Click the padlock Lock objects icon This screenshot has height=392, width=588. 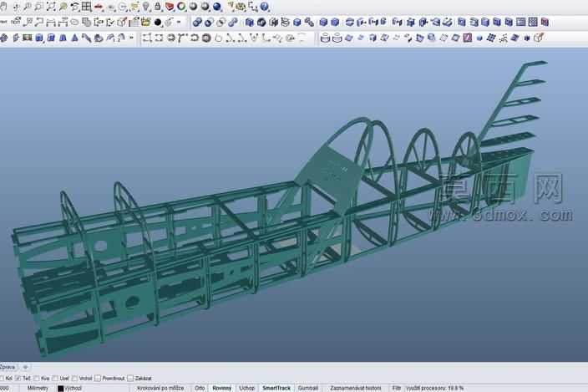158,7
